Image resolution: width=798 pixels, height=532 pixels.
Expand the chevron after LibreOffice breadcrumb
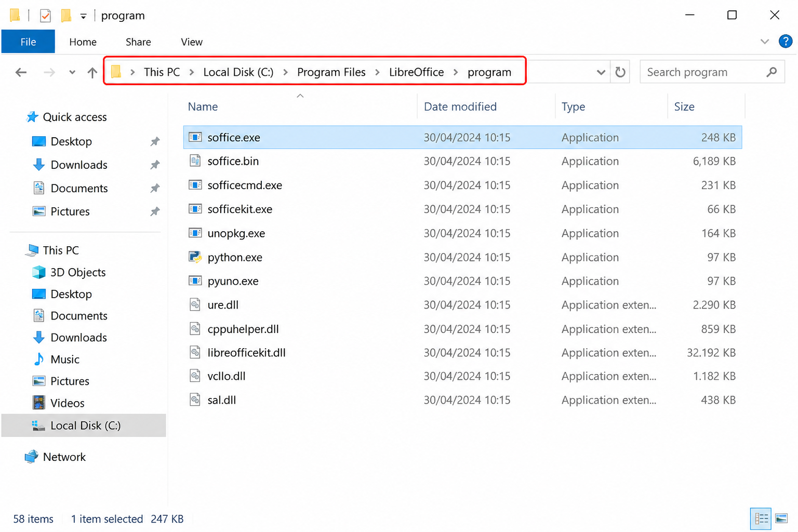coord(456,72)
